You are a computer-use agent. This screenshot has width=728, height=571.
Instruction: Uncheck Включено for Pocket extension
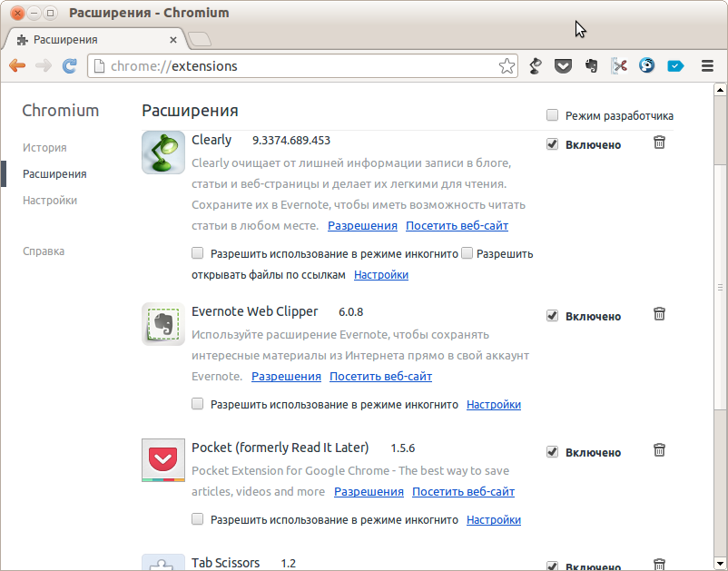[x=552, y=452]
